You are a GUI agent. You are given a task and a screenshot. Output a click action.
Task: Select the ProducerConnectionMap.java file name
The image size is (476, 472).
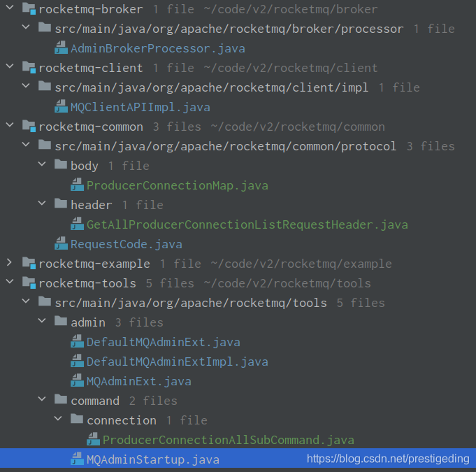tap(178, 185)
